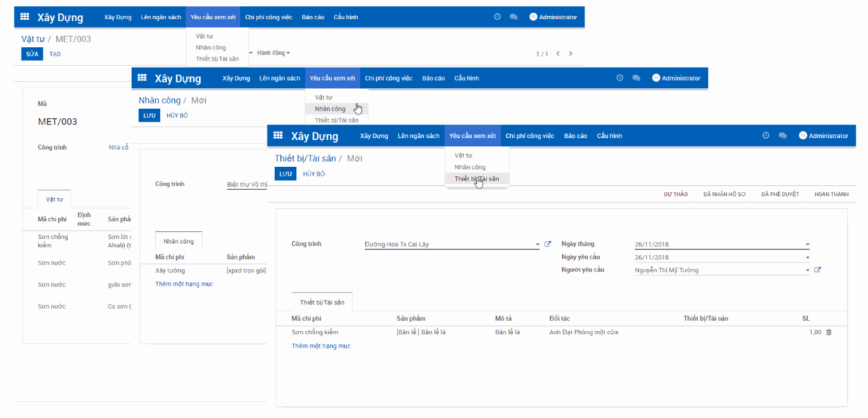Open the apps grid icon next to Xây Dựng
The image size is (868, 418).
pos(278,135)
